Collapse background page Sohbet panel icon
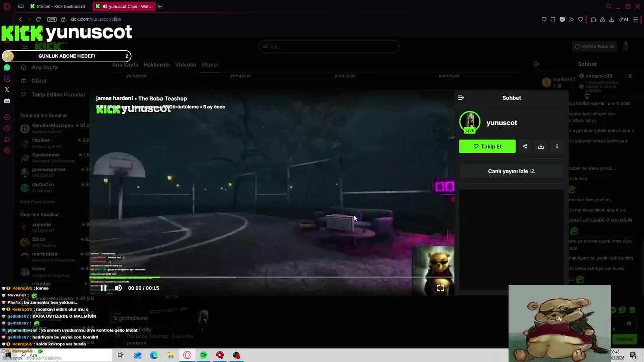This screenshot has height=362, width=644. [536, 64]
